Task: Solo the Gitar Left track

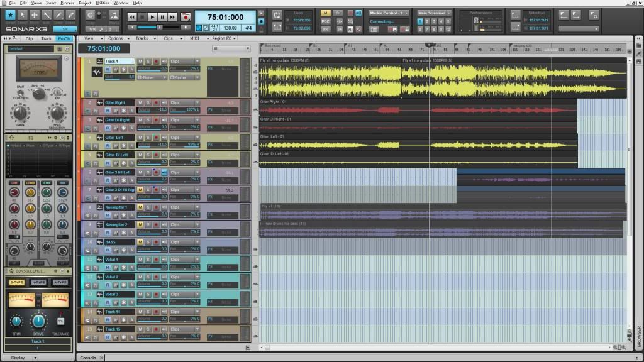Action: tap(148, 137)
